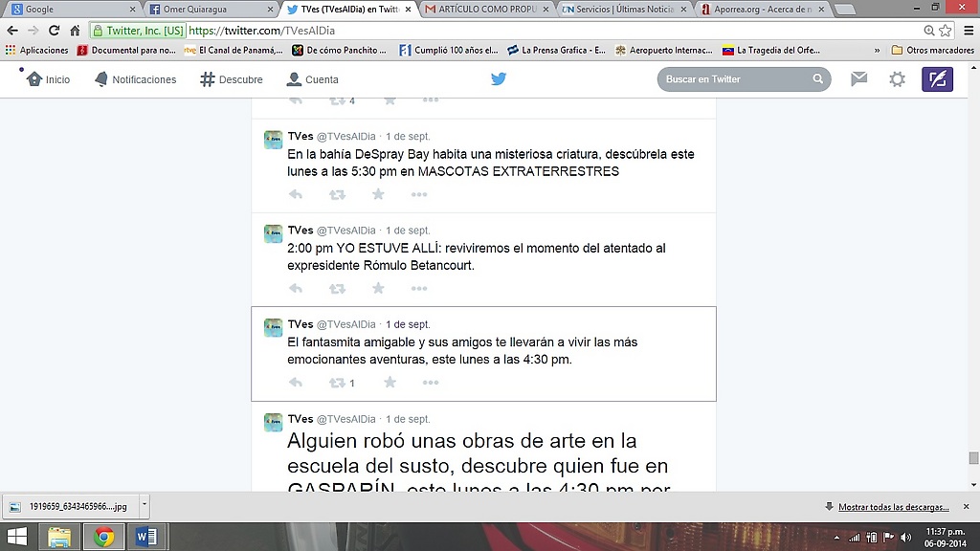
Task: Open the Notificaciones tab
Action: click(x=135, y=79)
